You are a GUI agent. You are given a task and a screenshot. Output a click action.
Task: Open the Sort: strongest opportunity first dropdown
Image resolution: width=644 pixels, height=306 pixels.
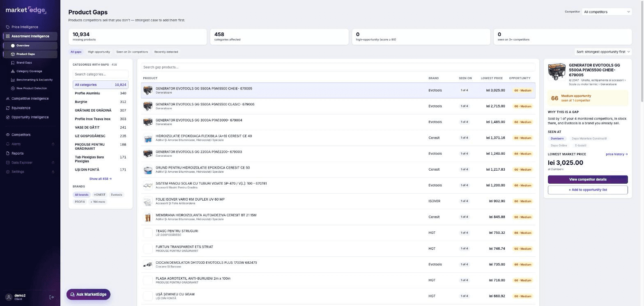click(603, 52)
